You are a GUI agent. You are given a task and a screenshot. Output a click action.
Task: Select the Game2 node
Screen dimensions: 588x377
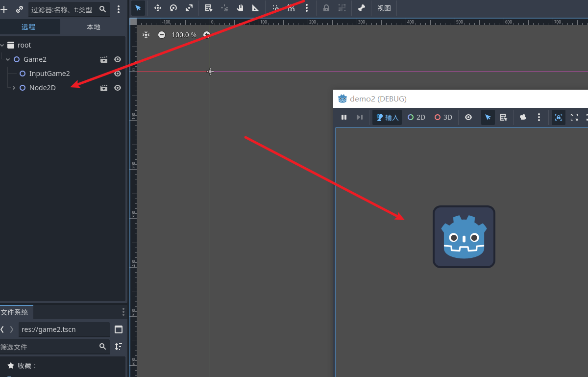(35, 59)
